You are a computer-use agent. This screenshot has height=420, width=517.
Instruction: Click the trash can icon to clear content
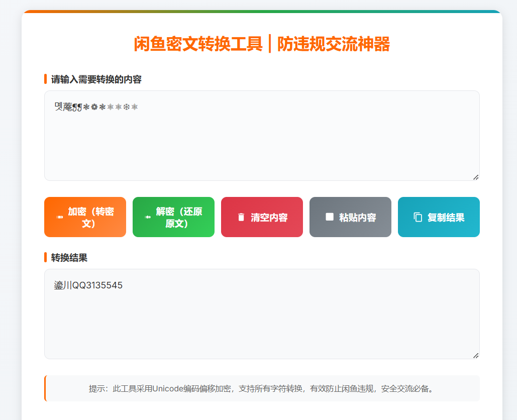(x=241, y=217)
